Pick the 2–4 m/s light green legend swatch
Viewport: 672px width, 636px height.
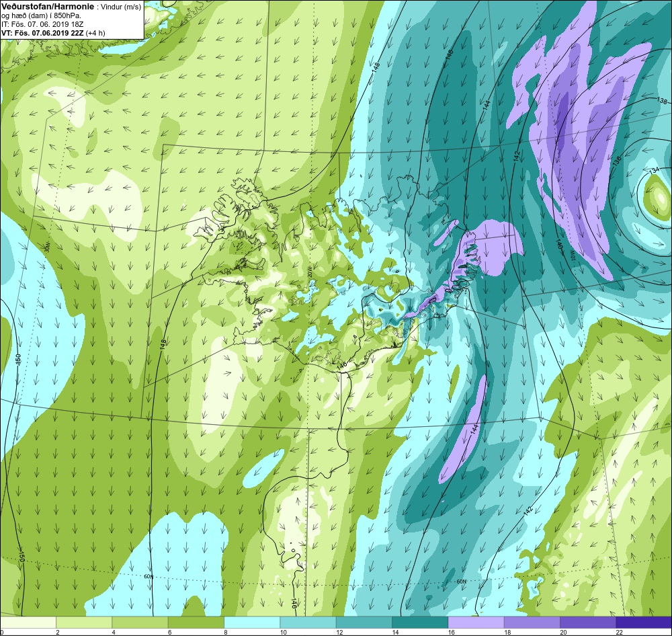pyautogui.click(x=84, y=622)
